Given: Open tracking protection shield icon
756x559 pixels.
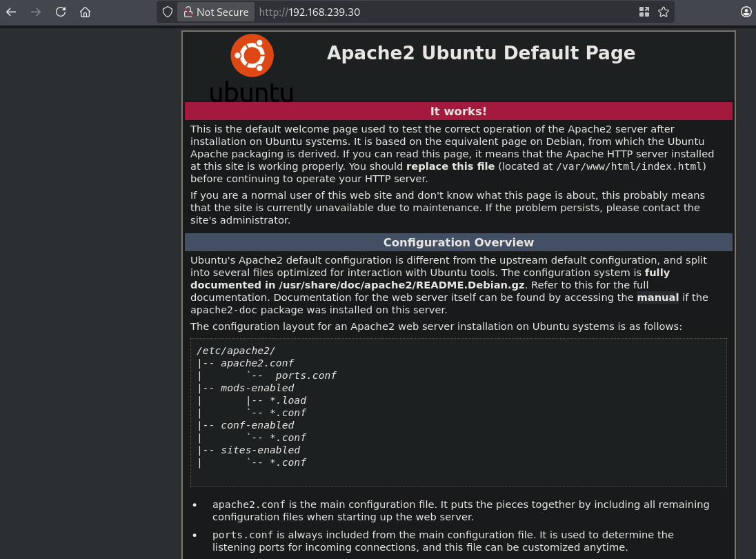Looking at the screenshot, I should coord(168,12).
